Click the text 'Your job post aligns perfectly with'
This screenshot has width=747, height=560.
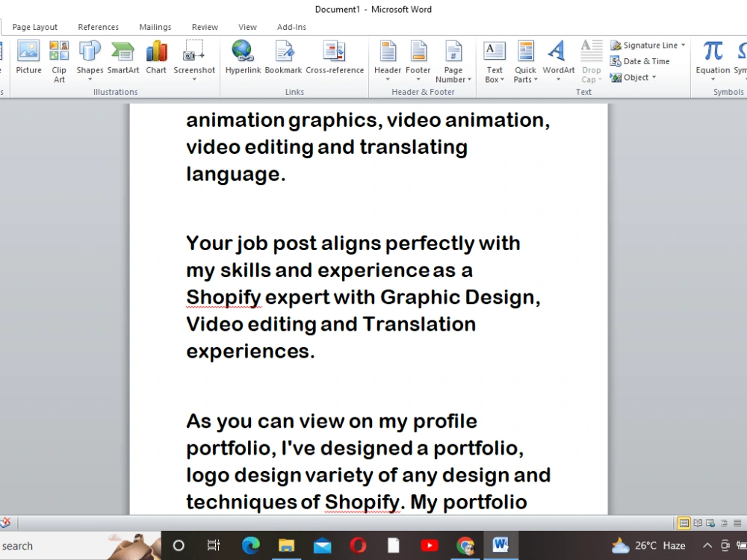[353, 244]
